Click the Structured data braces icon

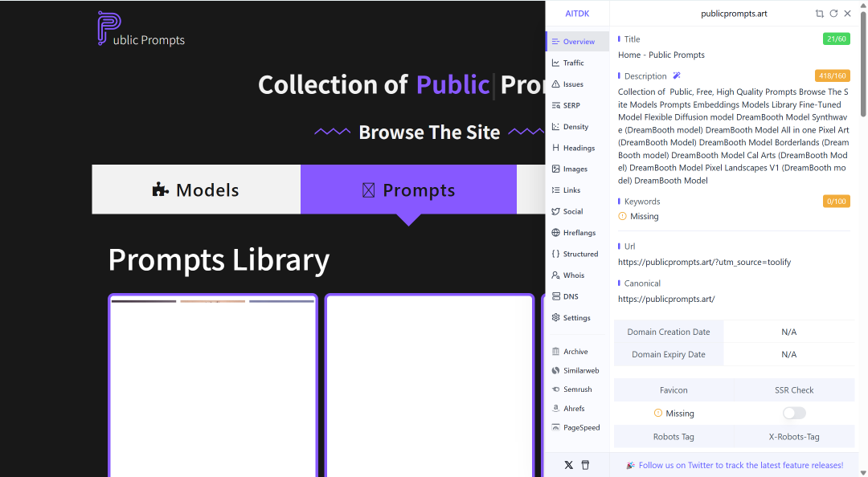click(x=556, y=254)
